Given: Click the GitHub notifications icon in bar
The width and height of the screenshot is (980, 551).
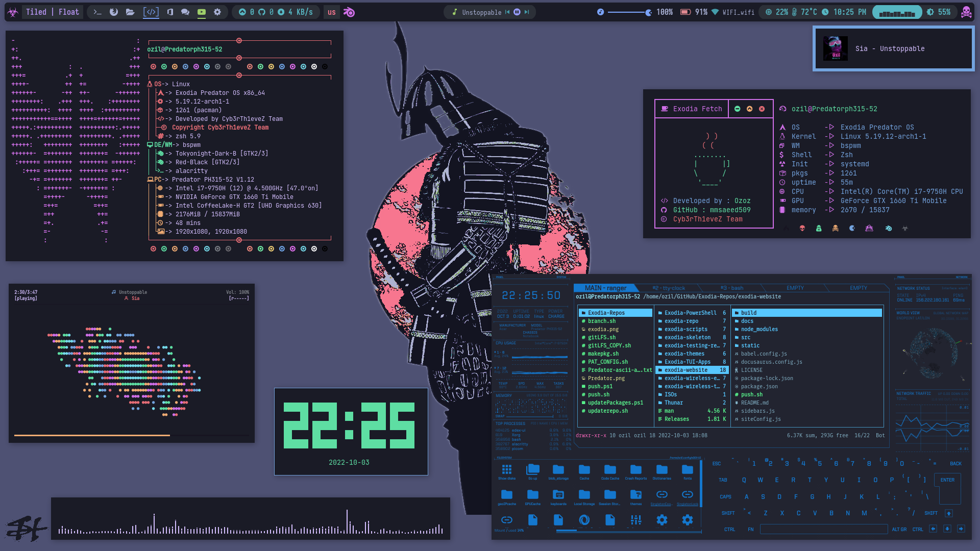Looking at the screenshot, I should [262, 12].
